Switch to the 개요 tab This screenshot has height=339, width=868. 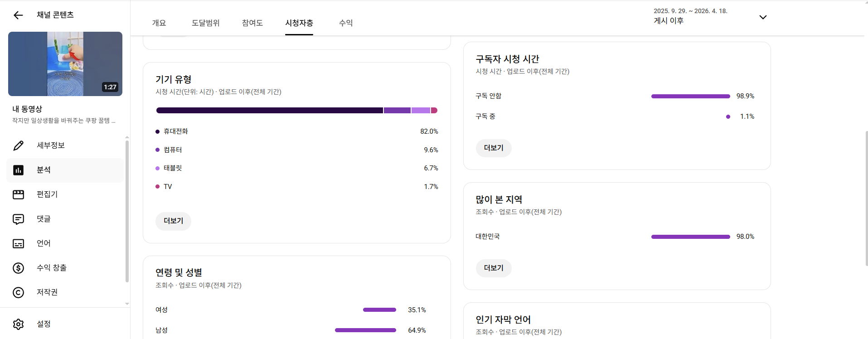[159, 23]
